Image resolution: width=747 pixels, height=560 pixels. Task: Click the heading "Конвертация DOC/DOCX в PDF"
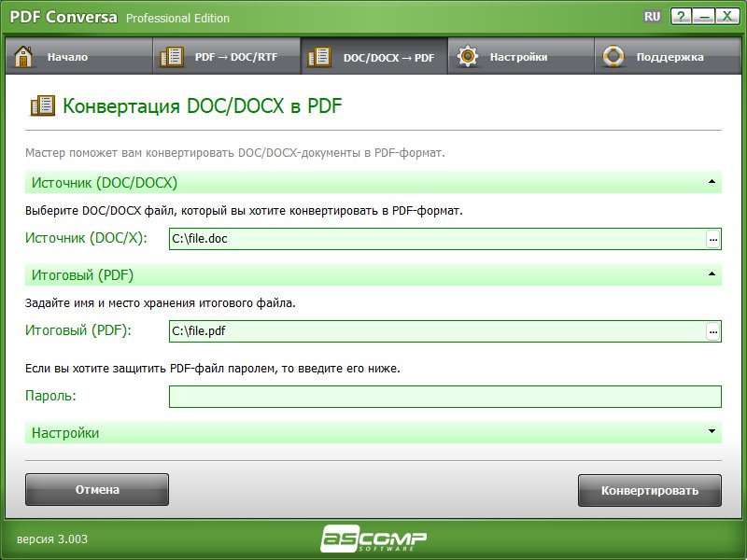pos(203,105)
